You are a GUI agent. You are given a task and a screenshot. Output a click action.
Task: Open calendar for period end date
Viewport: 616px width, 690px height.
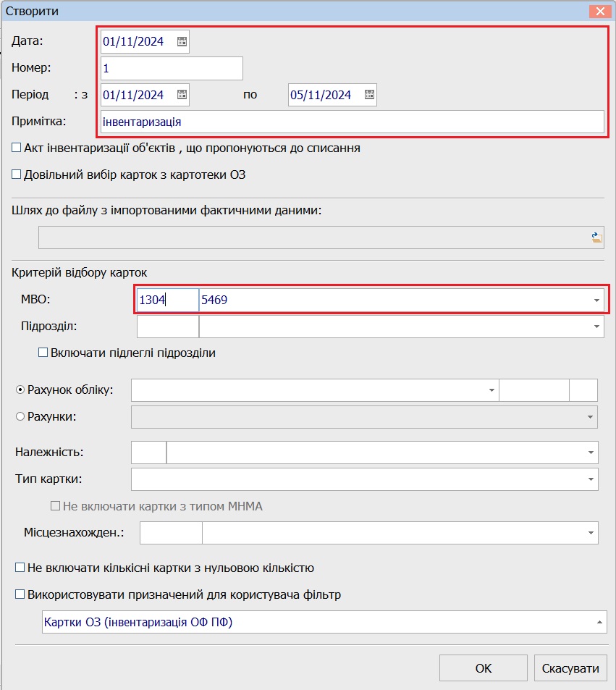369,95
